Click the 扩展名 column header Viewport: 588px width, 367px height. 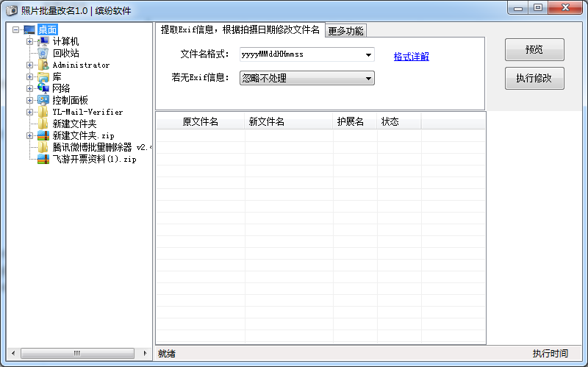click(355, 121)
